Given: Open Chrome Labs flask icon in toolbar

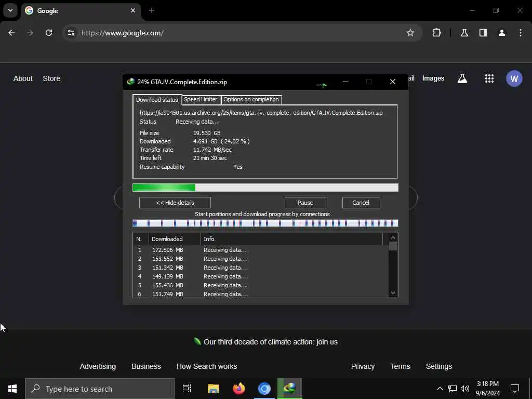Looking at the screenshot, I should (464, 33).
